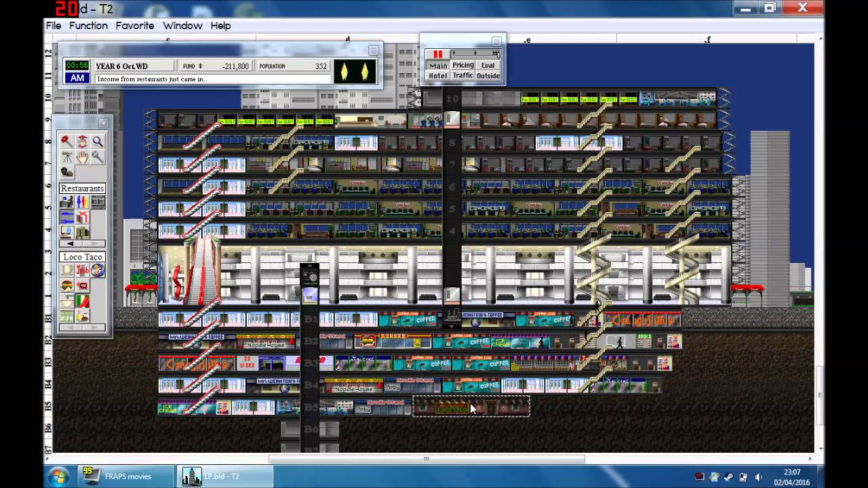The height and width of the screenshot is (488, 868).
Task: Click the horizontal scrollbar thumb
Action: (427, 459)
